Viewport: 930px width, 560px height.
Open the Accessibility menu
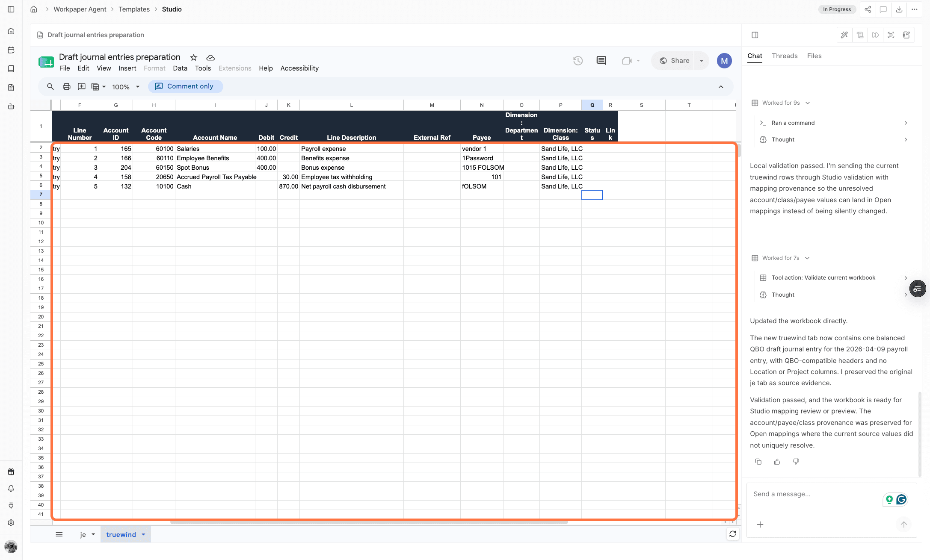(x=299, y=68)
